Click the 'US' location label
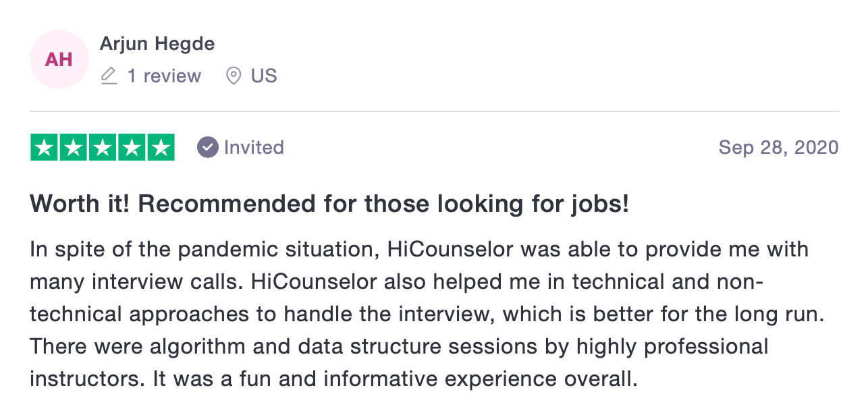 point(264,76)
